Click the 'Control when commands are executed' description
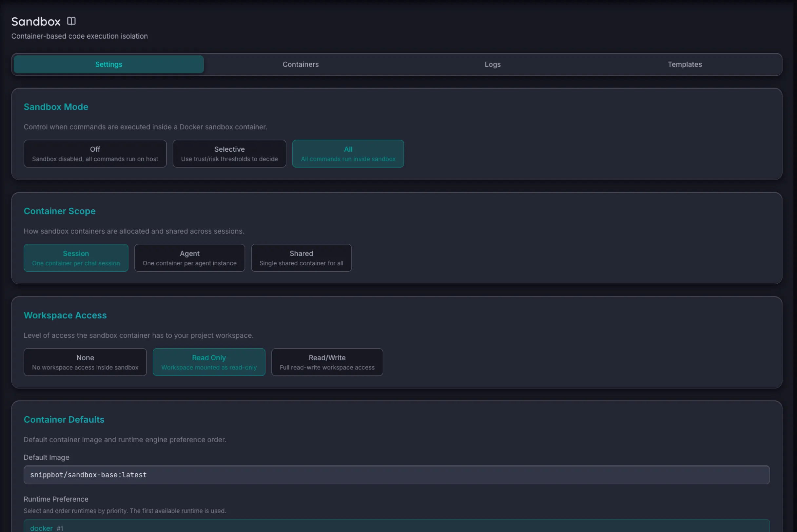797x532 pixels. 145,127
